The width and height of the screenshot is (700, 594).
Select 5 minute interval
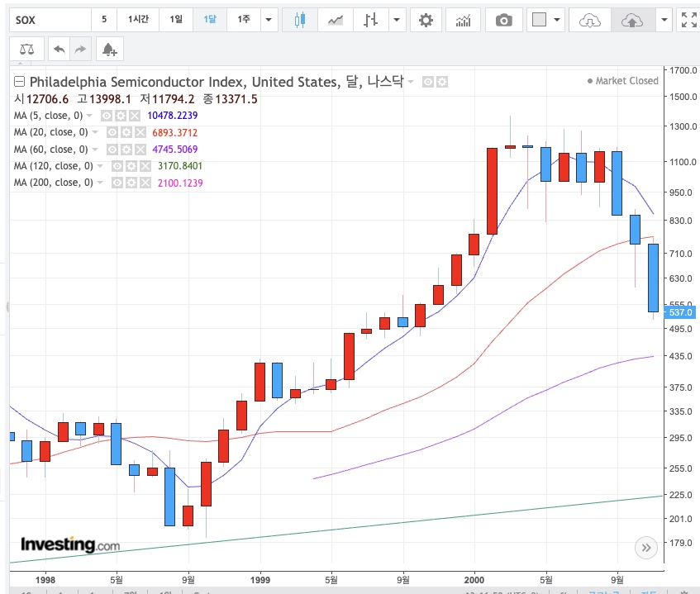pyautogui.click(x=104, y=20)
